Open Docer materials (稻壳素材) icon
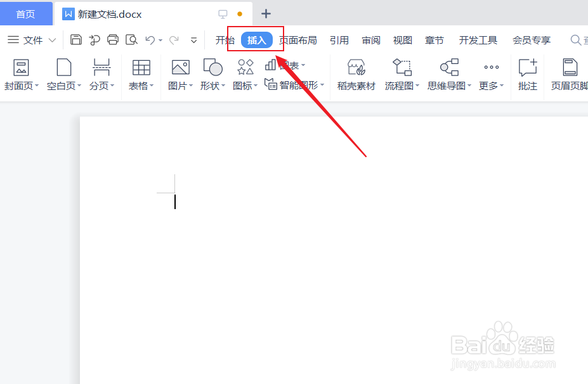This screenshot has width=588, height=384. [356, 67]
